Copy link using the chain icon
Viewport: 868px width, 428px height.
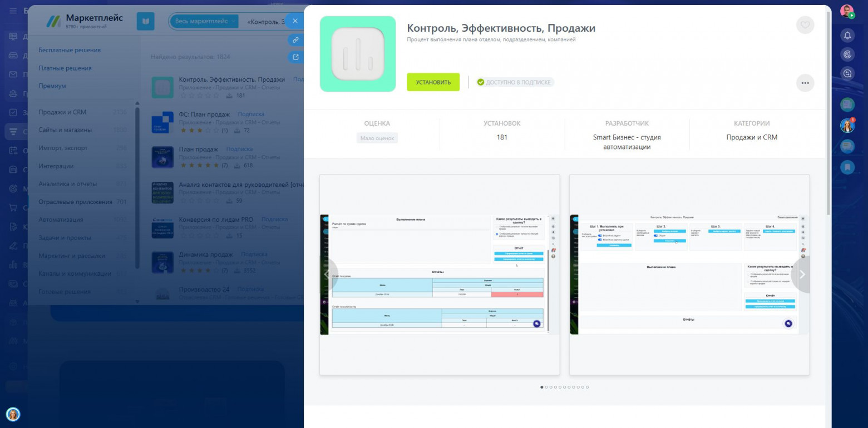coord(295,40)
